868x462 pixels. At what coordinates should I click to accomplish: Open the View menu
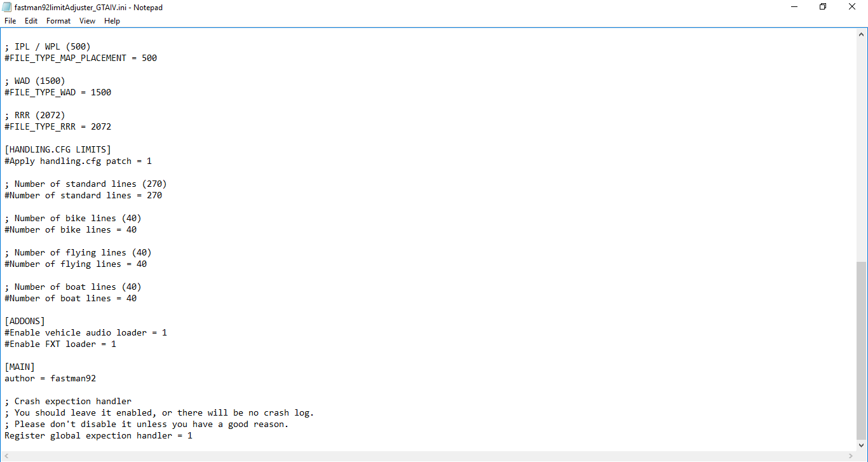87,20
